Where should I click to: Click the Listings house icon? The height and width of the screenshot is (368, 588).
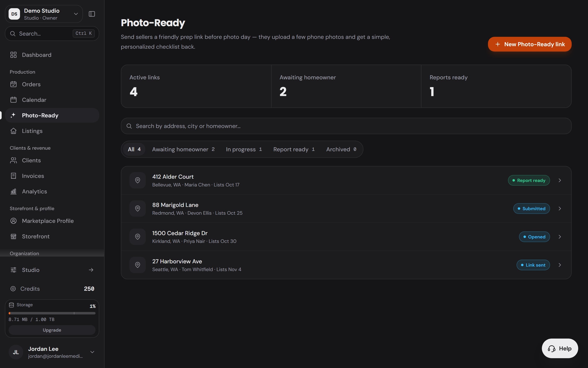tap(13, 131)
